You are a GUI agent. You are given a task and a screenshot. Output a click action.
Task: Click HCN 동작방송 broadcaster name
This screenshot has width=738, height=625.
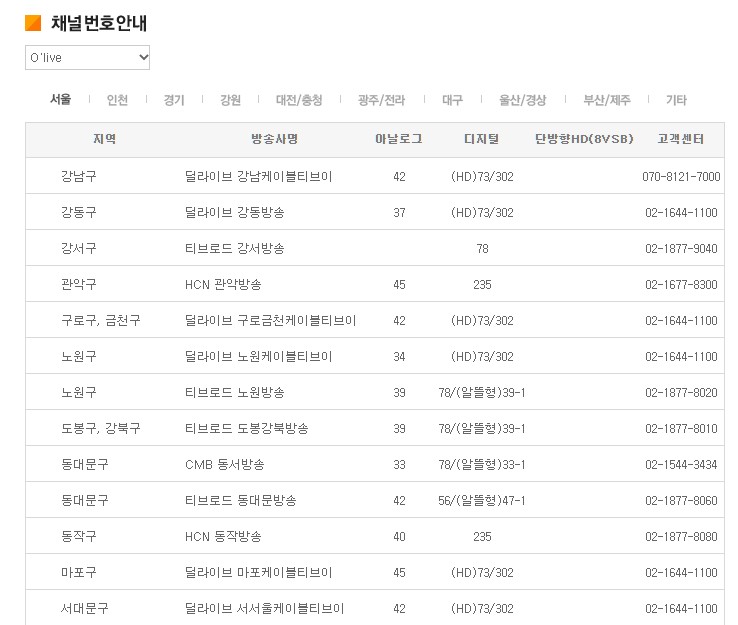[x=223, y=537]
